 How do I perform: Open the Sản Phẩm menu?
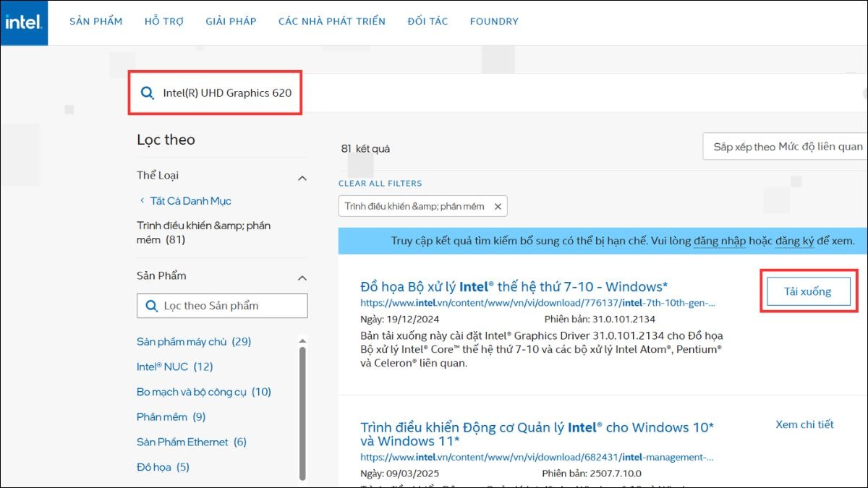(x=96, y=21)
